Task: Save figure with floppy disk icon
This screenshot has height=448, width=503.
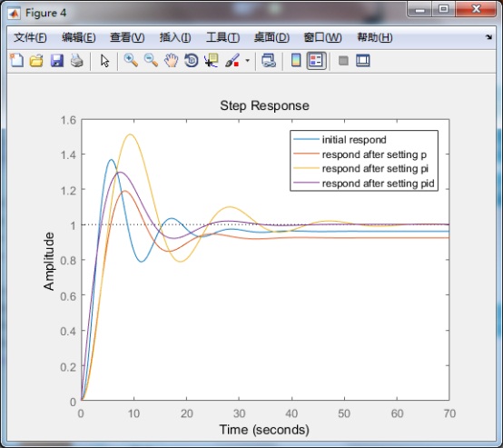Action: 57,60
